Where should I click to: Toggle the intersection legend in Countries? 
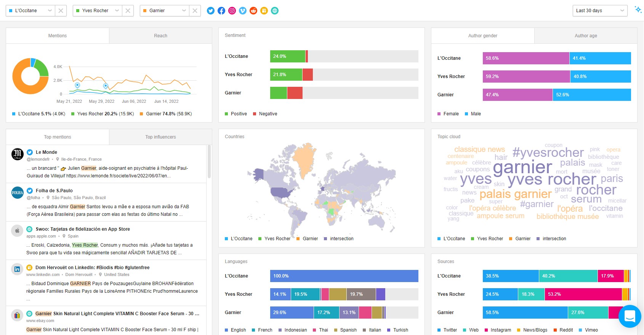[x=339, y=239]
